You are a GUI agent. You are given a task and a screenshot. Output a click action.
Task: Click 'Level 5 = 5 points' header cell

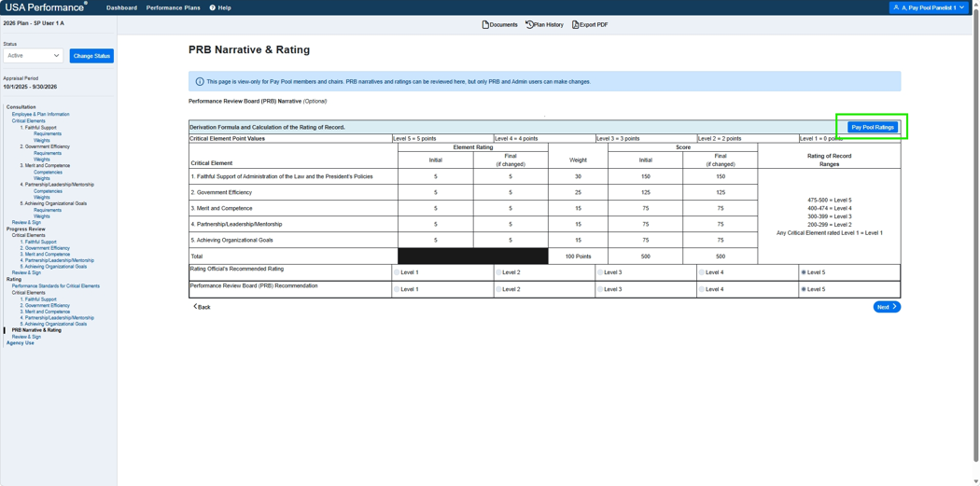tap(442, 138)
